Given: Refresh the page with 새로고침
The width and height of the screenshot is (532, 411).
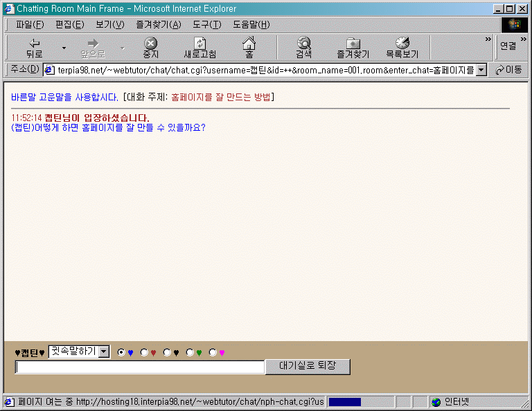Looking at the screenshot, I should coord(199,48).
